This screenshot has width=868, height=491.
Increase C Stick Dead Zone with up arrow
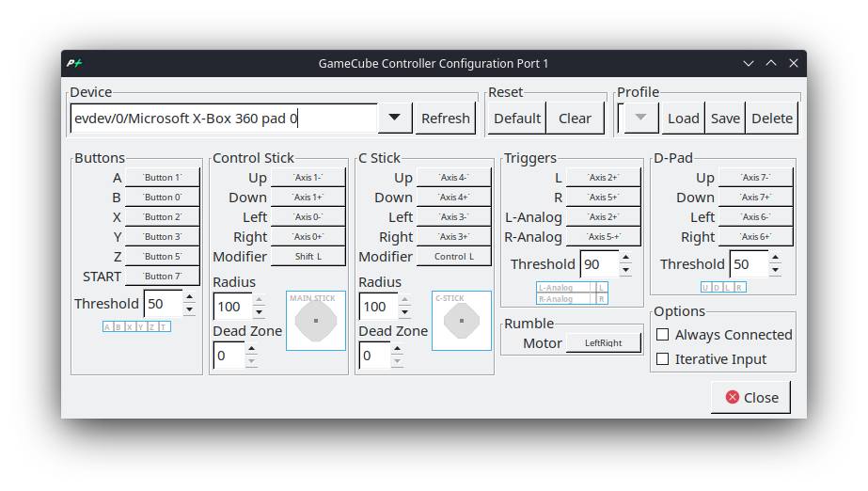click(x=397, y=349)
